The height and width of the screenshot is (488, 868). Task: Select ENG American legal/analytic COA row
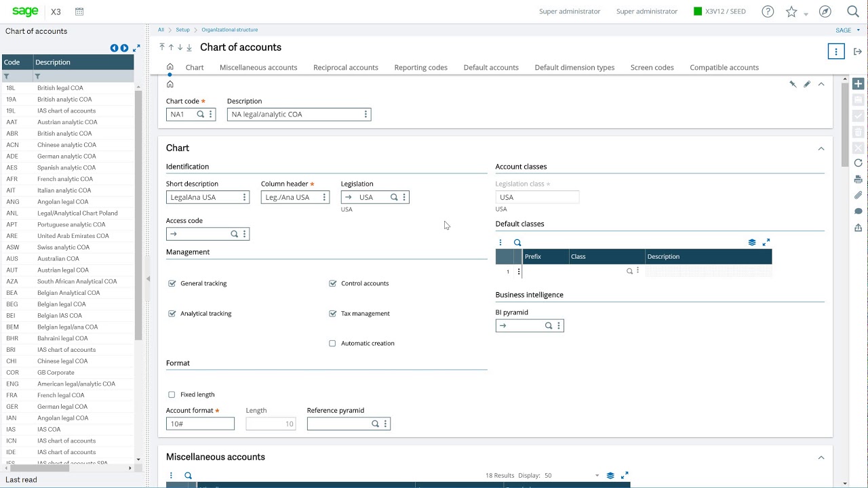coord(68,384)
